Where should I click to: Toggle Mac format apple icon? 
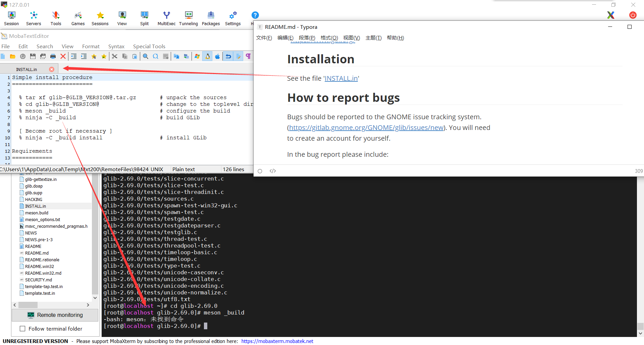(x=217, y=56)
